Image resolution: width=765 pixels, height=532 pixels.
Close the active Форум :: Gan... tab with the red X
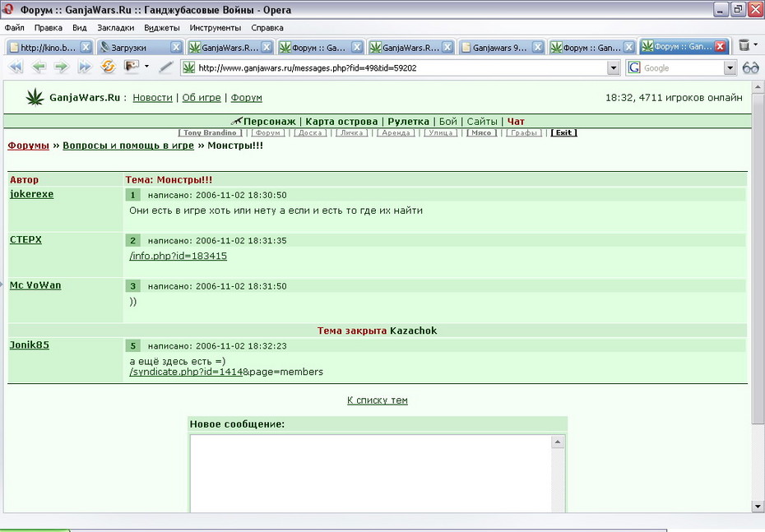[720, 47]
